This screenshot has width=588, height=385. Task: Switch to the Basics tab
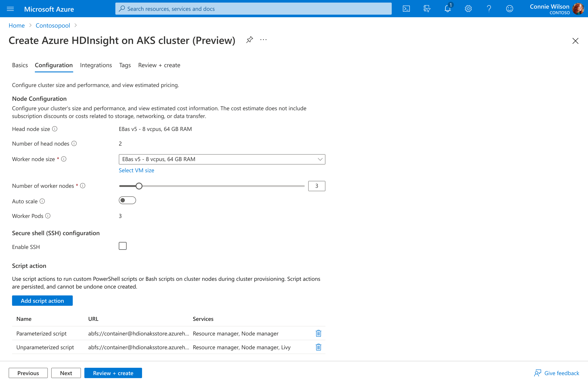[x=20, y=65]
